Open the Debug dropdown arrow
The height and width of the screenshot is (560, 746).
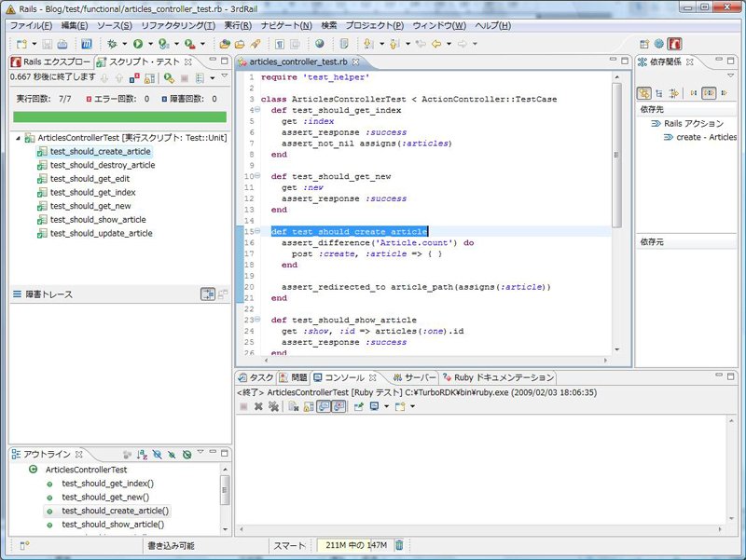(x=125, y=44)
